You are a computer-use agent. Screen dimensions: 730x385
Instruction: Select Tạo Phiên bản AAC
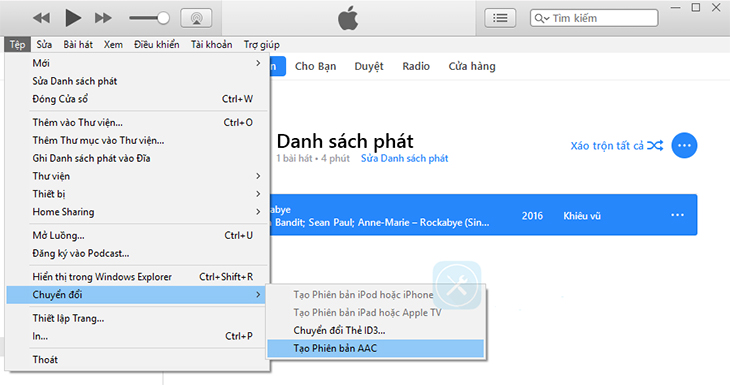[376, 348]
